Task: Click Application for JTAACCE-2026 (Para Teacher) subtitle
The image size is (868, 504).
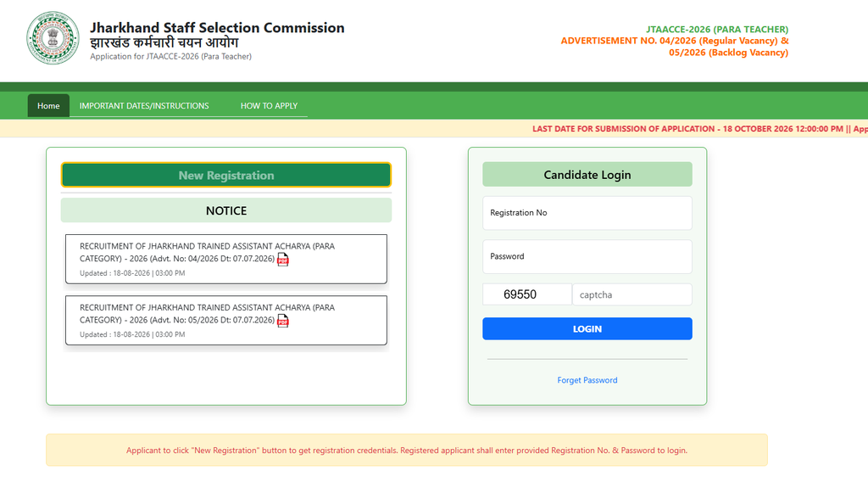Action: pyautogui.click(x=170, y=57)
